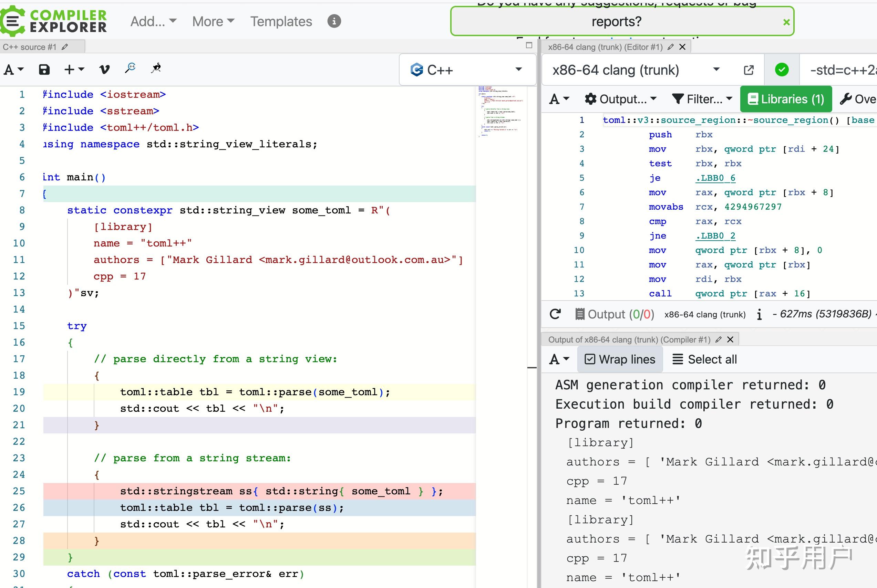Click the info circle icon
The image size is (877, 588).
[334, 21]
